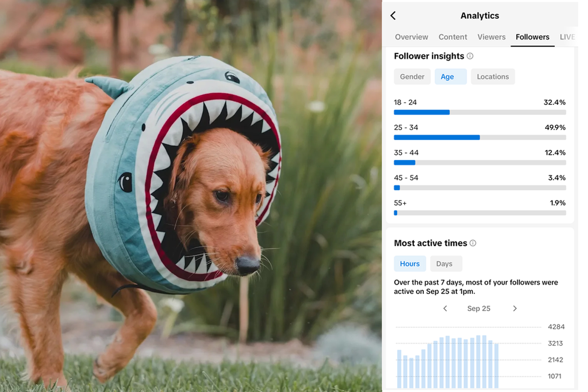
Task: Click the 25 - 34 age percentage bar
Action: pos(480,138)
